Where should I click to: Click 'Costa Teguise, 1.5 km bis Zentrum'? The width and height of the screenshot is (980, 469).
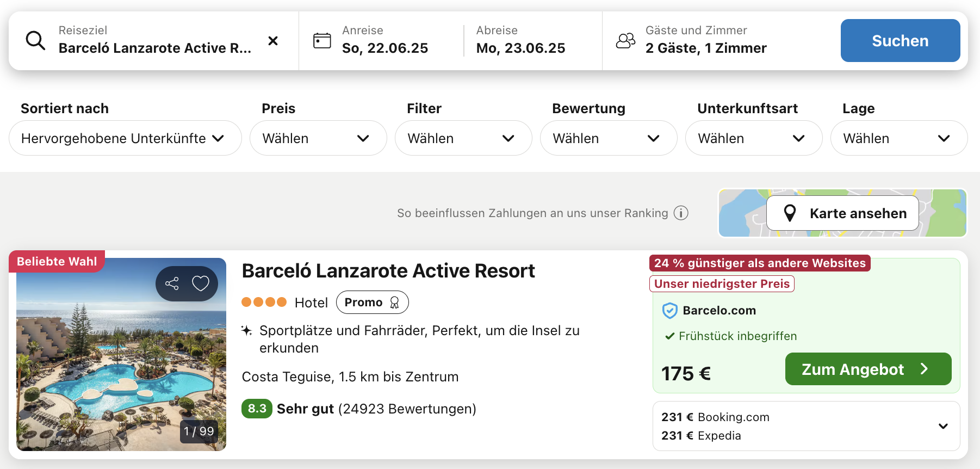tap(350, 377)
